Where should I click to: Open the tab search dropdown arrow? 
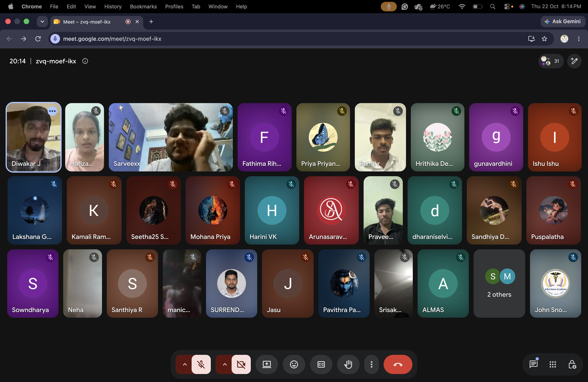42,21
